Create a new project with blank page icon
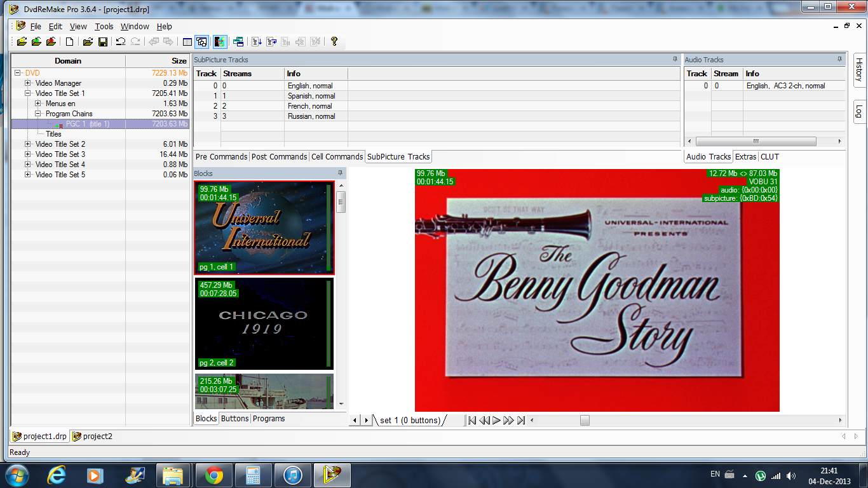 pyautogui.click(x=70, y=42)
